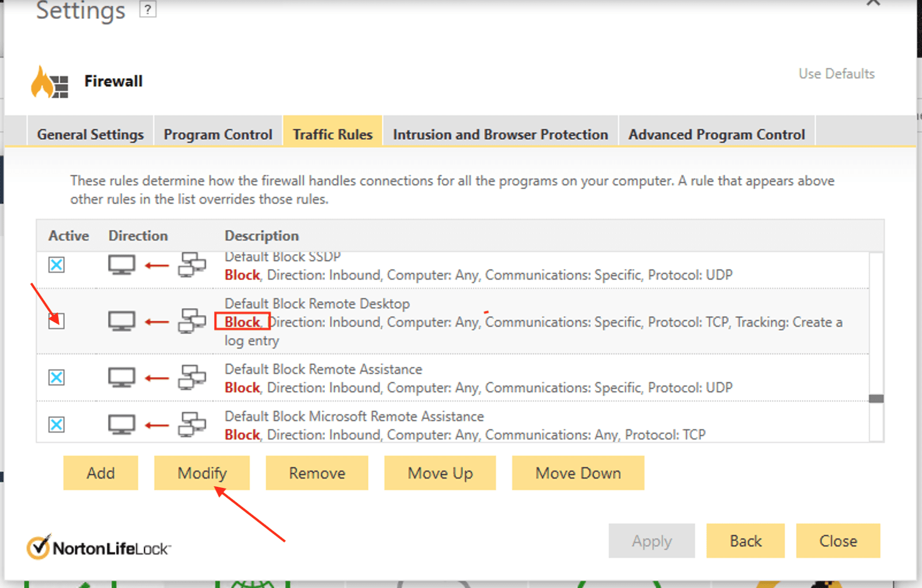Click the rules list scrollbar thumb
The image size is (922, 588).
(x=876, y=399)
